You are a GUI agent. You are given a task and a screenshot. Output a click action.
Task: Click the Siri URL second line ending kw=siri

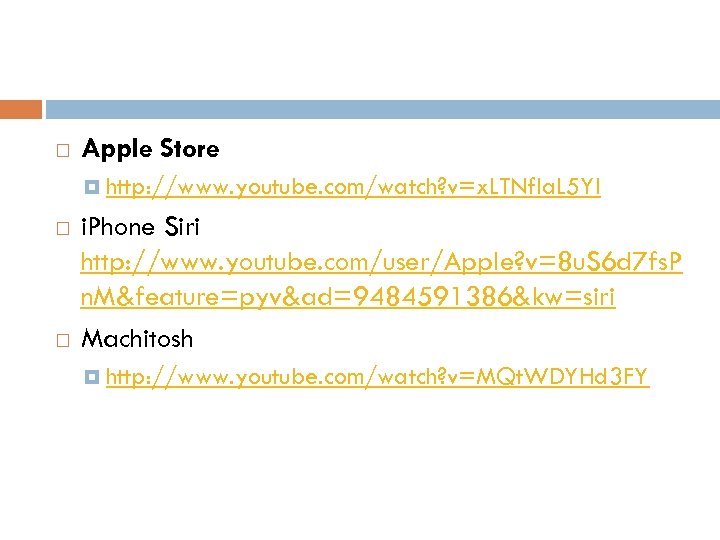pyautogui.click(x=348, y=297)
